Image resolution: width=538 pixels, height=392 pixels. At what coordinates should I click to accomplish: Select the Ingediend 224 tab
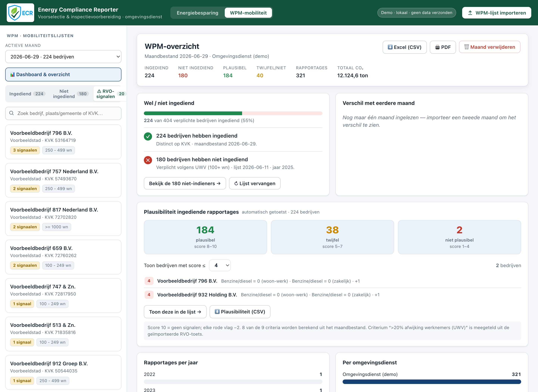(x=27, y=94)
